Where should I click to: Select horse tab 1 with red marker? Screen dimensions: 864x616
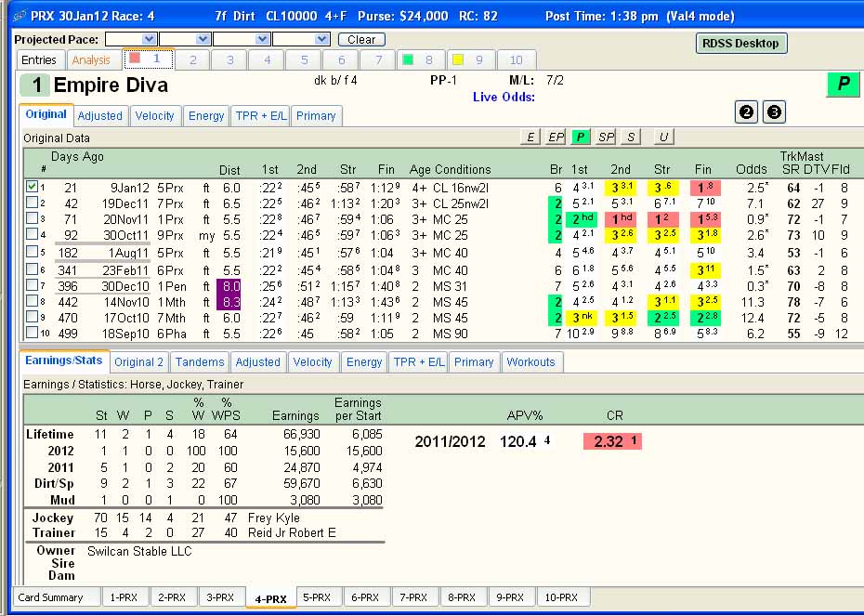[149, 59]
